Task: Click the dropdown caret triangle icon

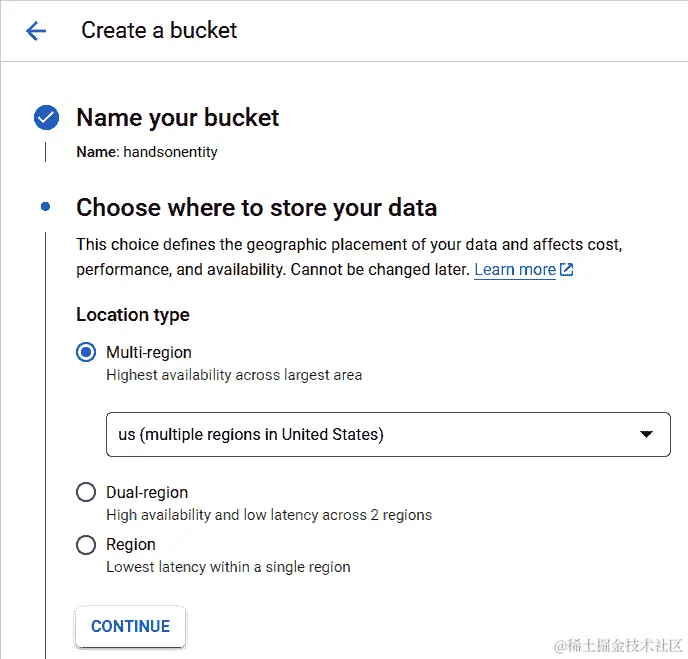Action: coord(646,434)
